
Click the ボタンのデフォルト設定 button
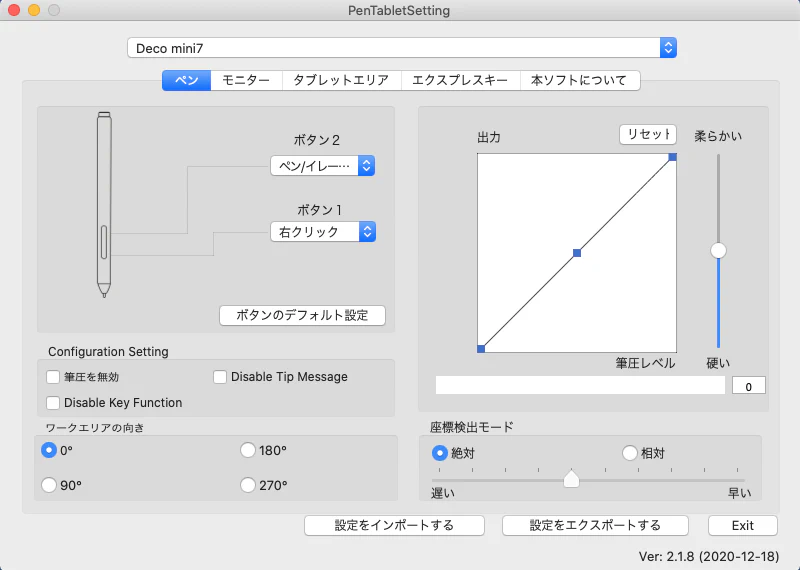pyautogui.click(x=302, y=315)
